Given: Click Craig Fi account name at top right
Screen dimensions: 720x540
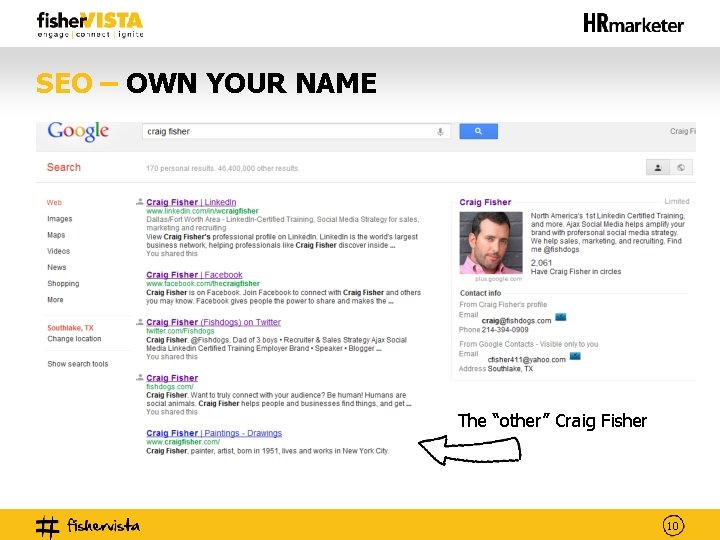Looking at the screenshot, I should pyautogui.click(x=683, y=131).
